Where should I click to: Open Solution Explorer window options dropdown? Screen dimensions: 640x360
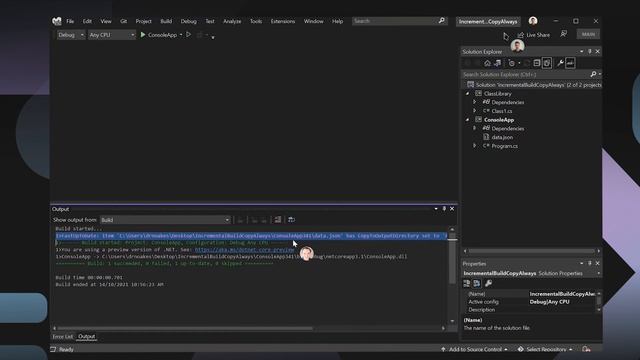(x=582, y=51)
